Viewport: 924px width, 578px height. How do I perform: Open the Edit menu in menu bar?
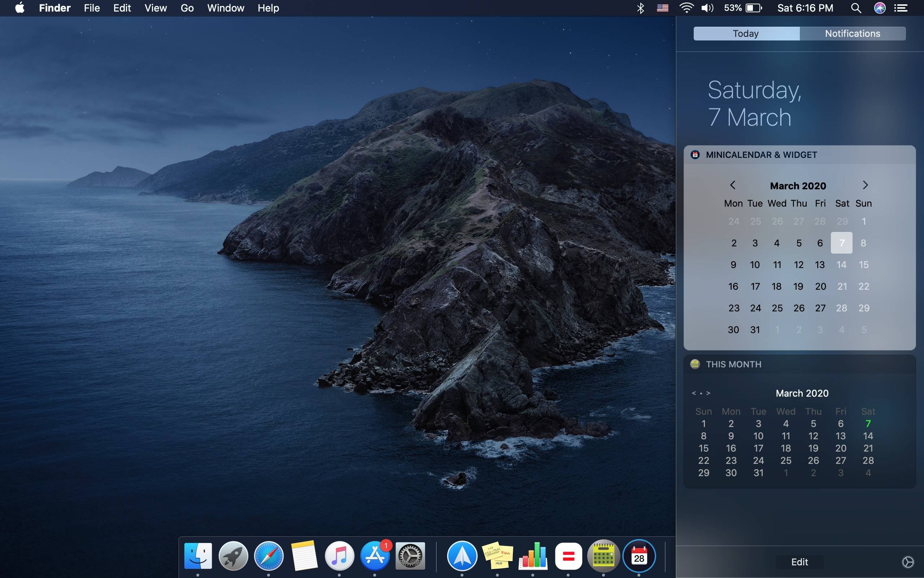click(122, 8)
